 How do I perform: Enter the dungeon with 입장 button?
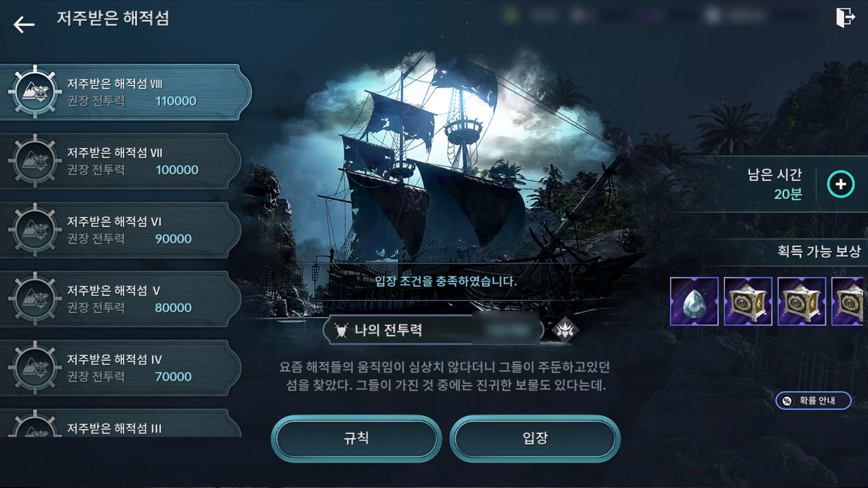[535, 438]
